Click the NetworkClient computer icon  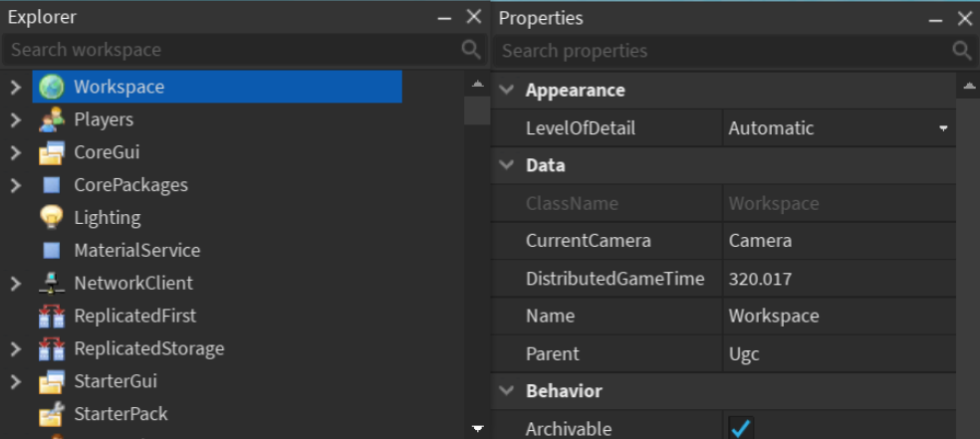(x=51, y=284)
